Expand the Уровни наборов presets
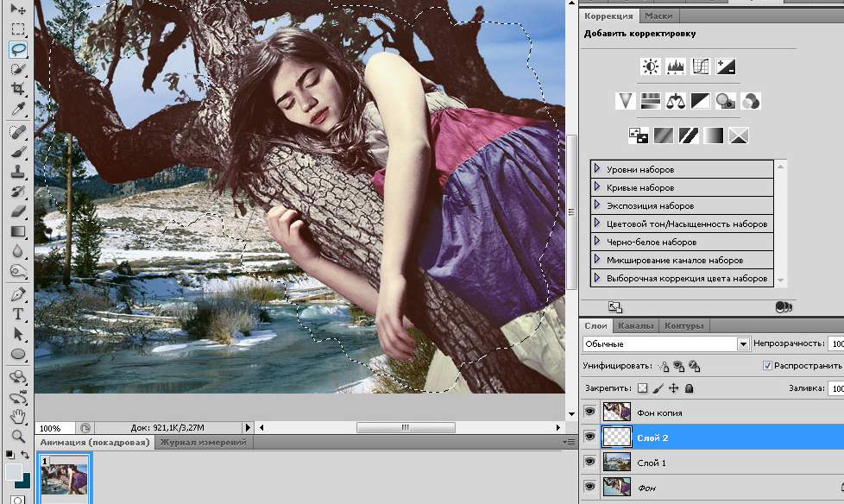This screenshot has width=844, height=504. (597, 168)
